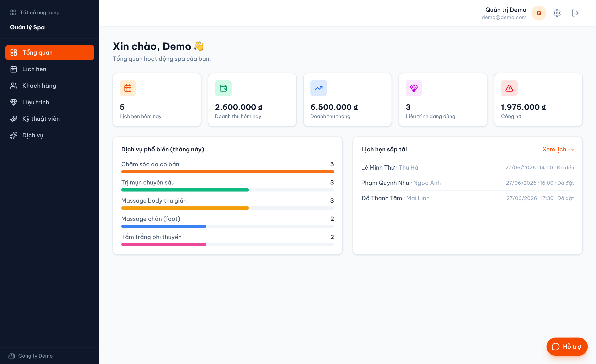The width and height of the screenshot is (596, 364).
Task: Follow the Xem lịch link
Action: pyautogui.click(x=558, y=149)
